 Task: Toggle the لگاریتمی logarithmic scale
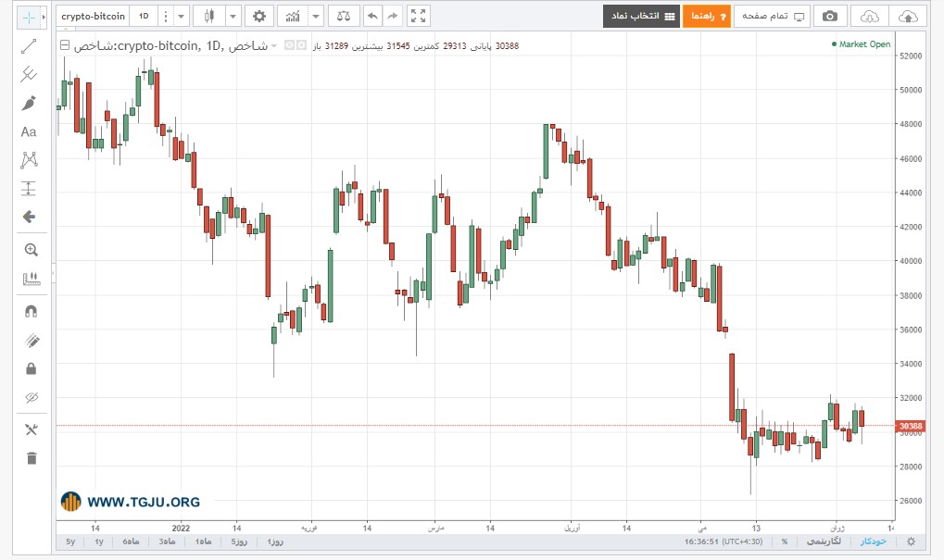(x=824, y=541)
